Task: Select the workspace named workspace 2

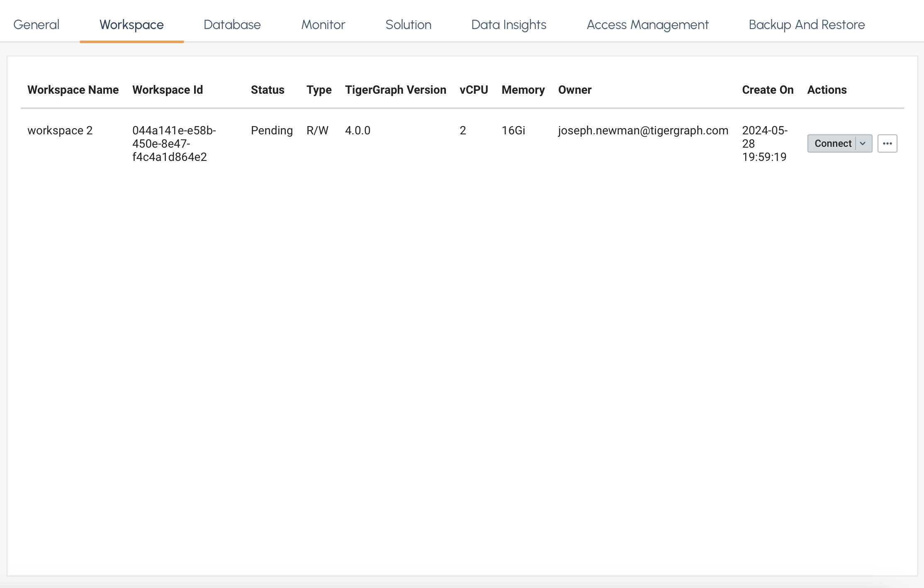Action: pos(60,130)
